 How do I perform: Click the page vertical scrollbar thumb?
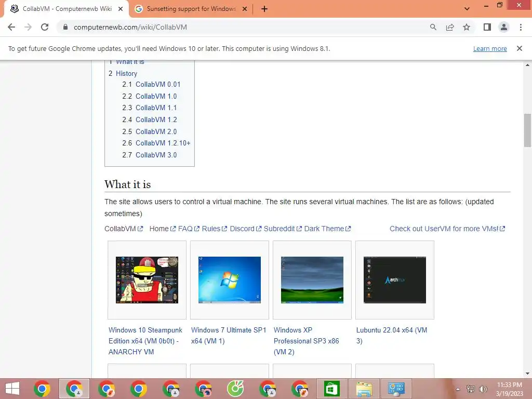point(527,130)
